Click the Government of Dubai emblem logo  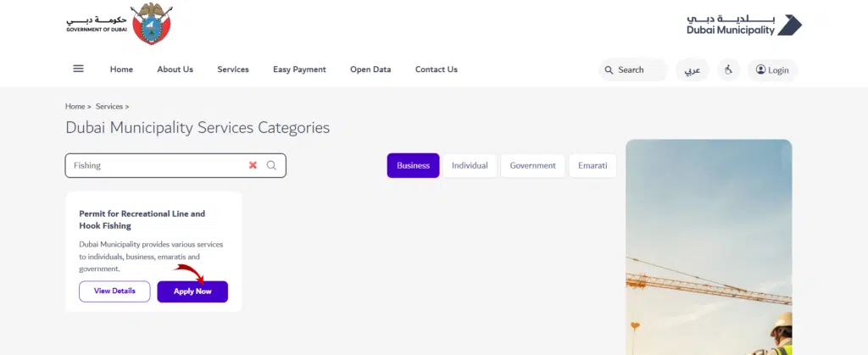click(x=152, y=25)
